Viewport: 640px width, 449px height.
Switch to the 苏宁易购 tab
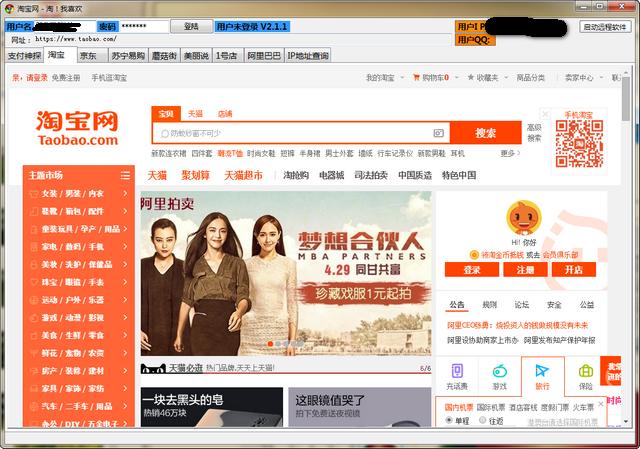point(128,56)
